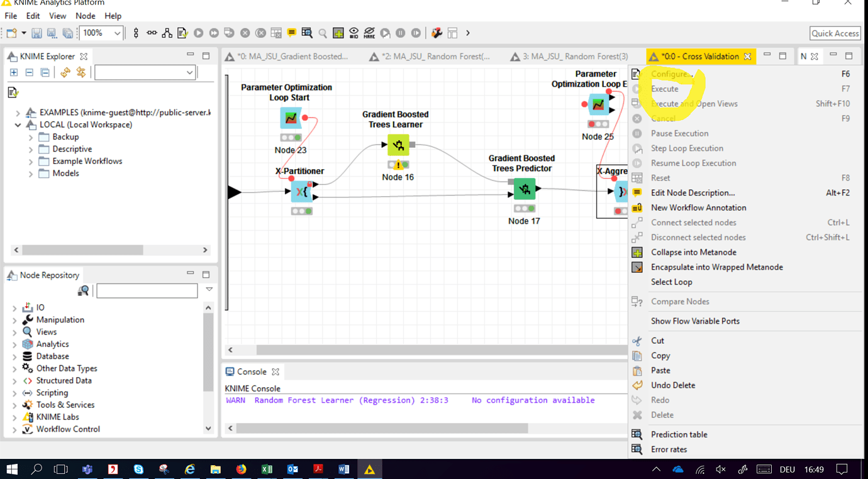The image size is (868, 479).
Task: Click the Save All workflows icon
Action: pyautogui.click(x=67, y=33)
